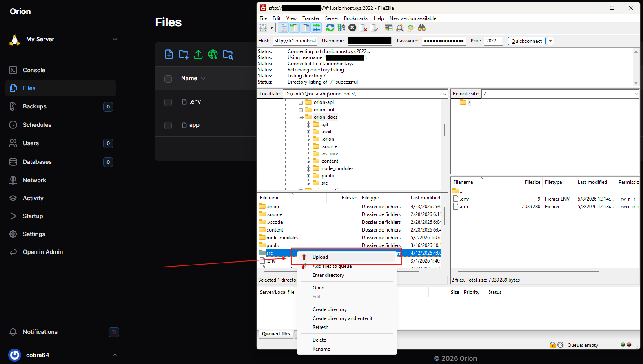This screenshot has height=364, width=643.
Task: Click the lock icon in FileZilla's status bar
Action: tap(552, 345)
